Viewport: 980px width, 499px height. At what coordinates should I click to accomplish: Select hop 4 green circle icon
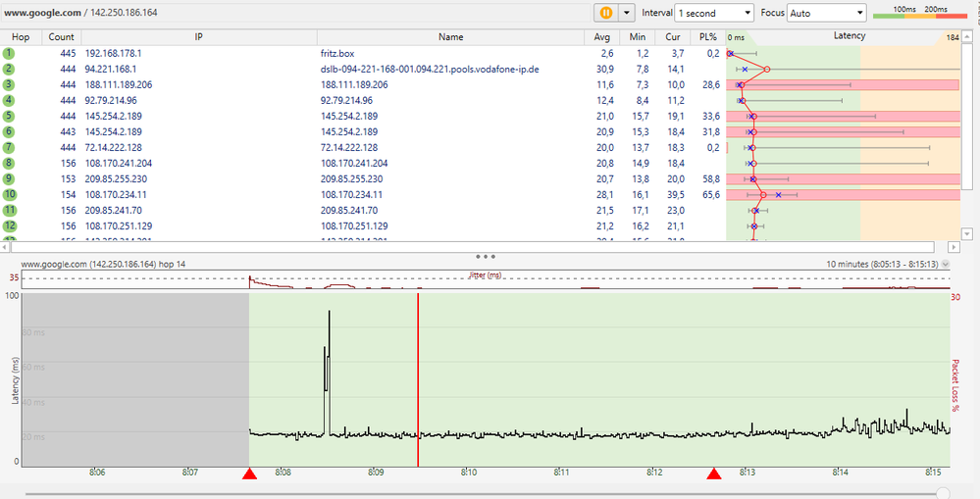(9, 101)
